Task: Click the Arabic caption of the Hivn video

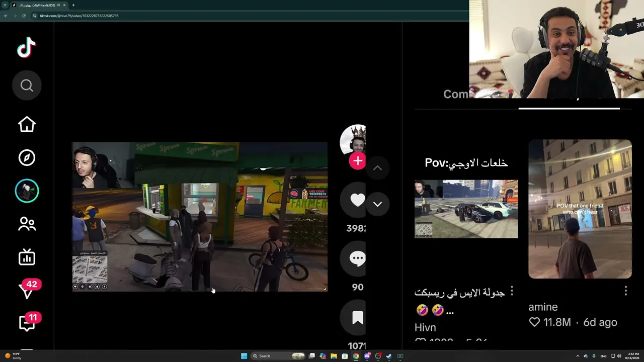Action: click(x=459, y=301)
